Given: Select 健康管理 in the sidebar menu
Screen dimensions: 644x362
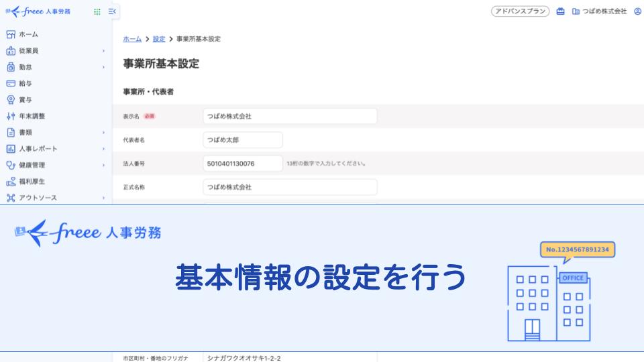Looking at the screenshot, I should click(32, 165).
